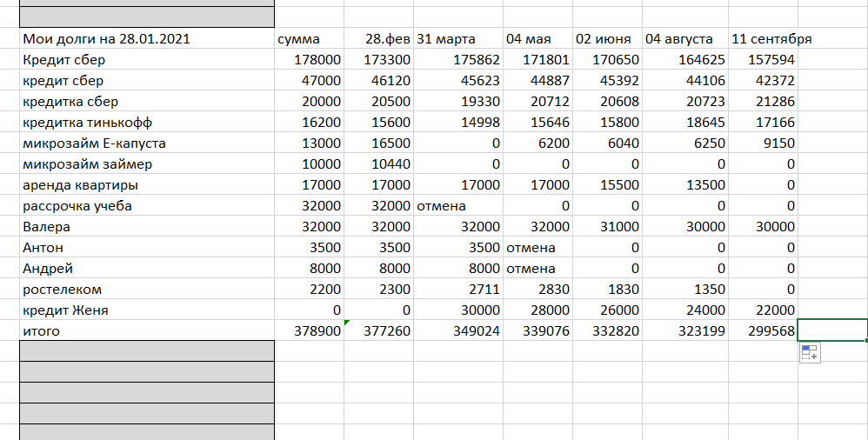Image resolution: width=868 pixels, height=440 pixels.
Task: Click the '02 июня' header cell
Action: (x=607, y=39)
